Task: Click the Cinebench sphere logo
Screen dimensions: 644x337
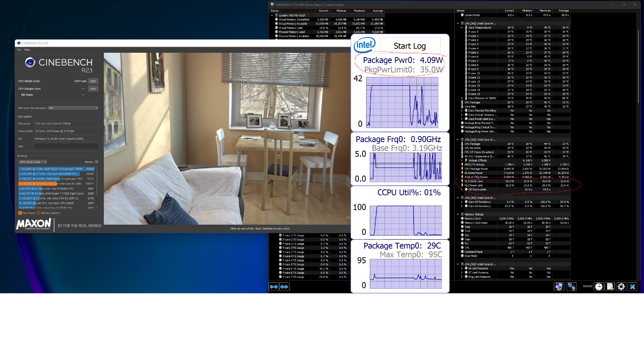Action: click(30, 62)
